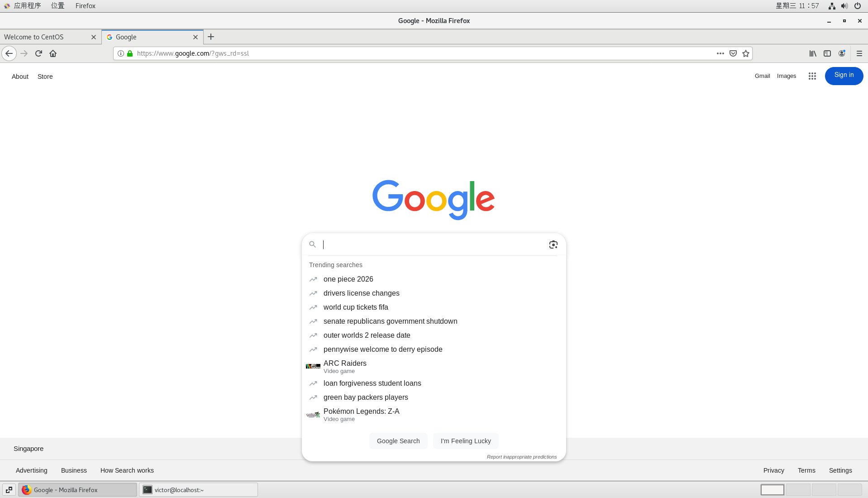Open Firefox account avatar icon
Screen dimensions: 868x498
coord(842,53)
